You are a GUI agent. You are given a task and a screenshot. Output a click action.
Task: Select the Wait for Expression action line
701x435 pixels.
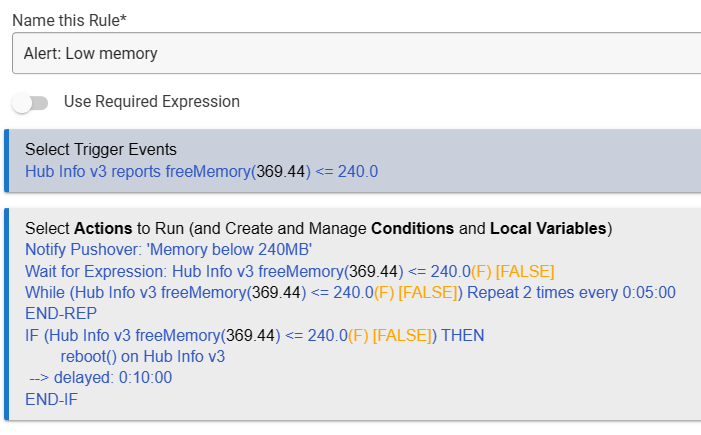[x=289, y=271]
